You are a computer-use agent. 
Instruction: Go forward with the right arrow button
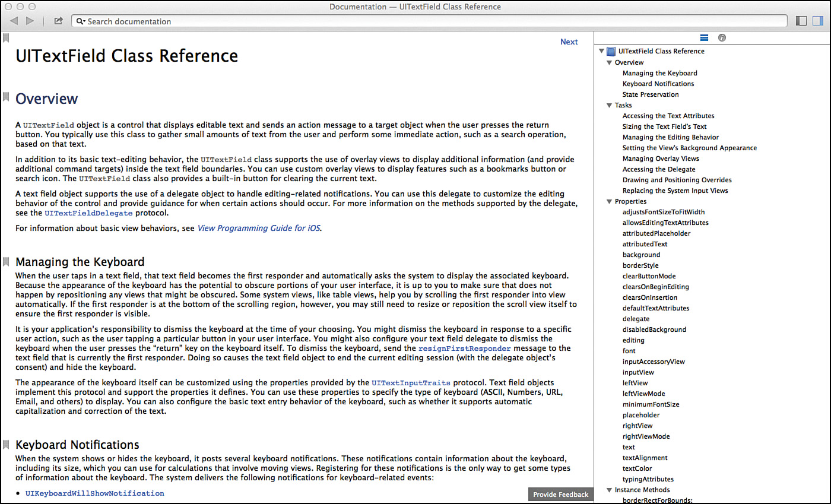30,21
